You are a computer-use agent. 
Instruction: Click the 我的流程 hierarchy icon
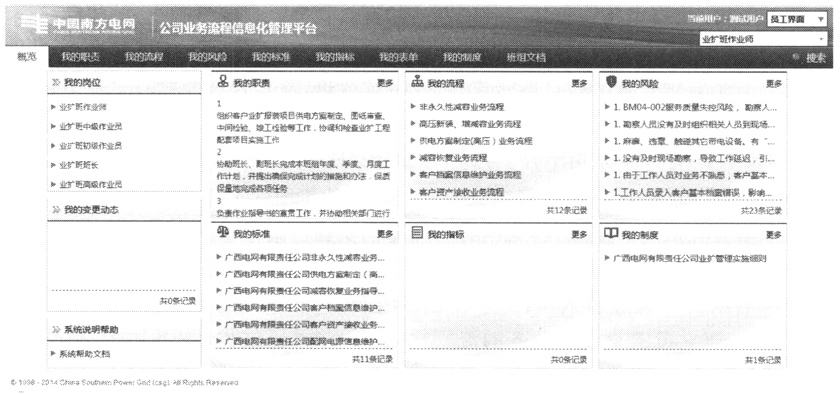click(x=418, y=83)
